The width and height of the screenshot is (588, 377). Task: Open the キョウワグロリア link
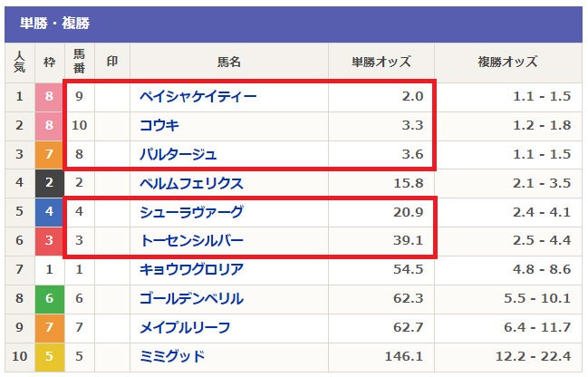[x=192, y=270]
